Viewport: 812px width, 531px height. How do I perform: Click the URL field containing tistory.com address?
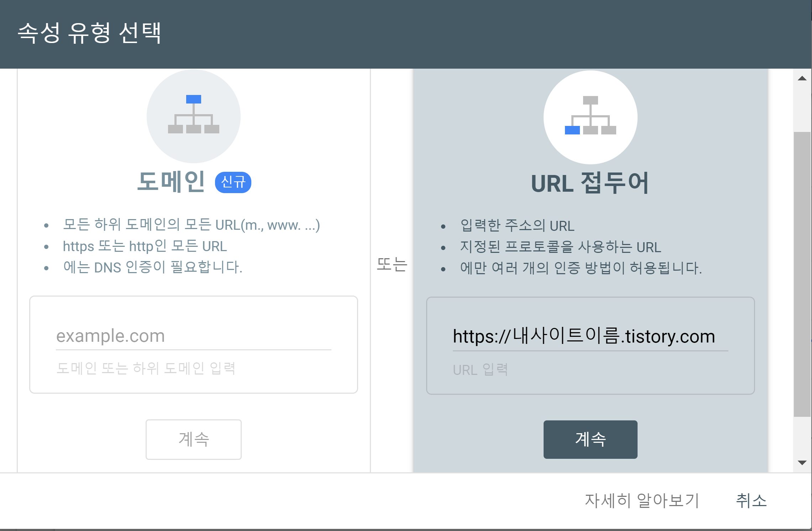pyautogui.click(x=590, y=336)
